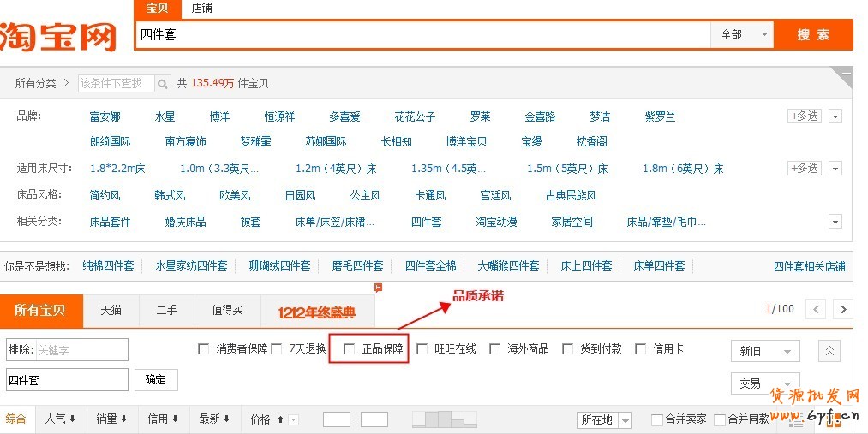Screen dimensions: 868x434
Task: Sort results by 信用
Action: (163, 419)
